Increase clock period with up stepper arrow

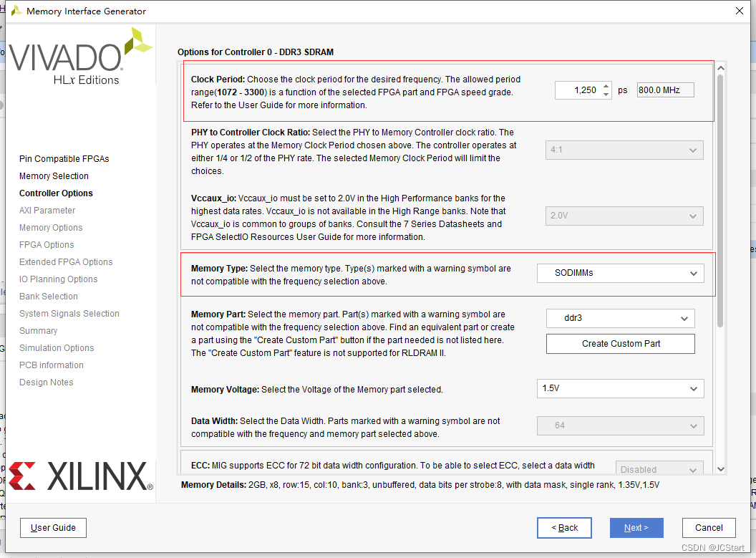coord(606,86)
